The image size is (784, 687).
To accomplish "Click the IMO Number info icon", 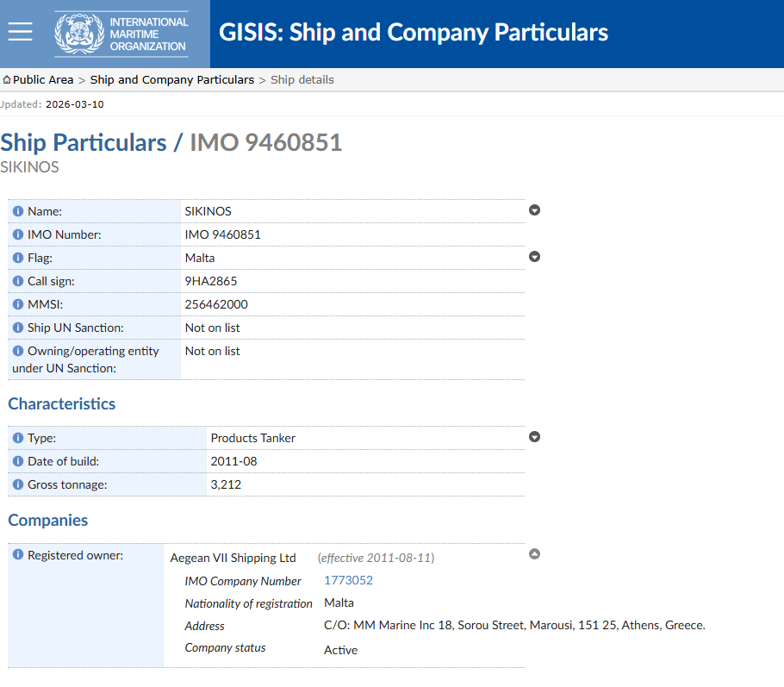I will pos(18,234).
